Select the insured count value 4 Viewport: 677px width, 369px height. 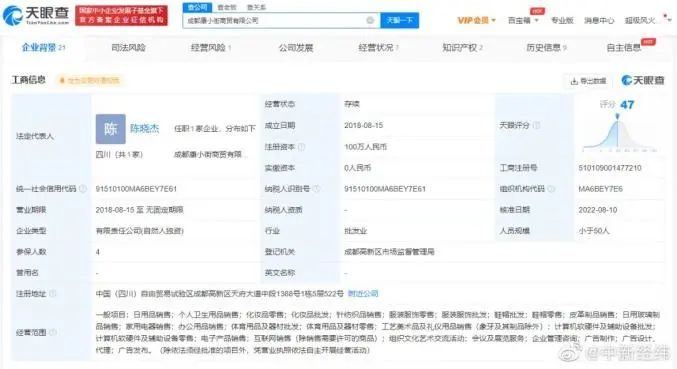click(x=98, y=252)
